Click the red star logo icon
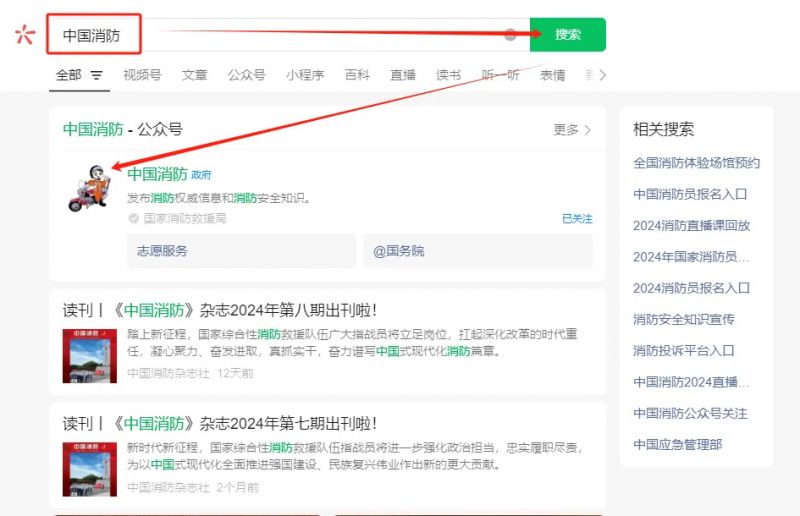 [25, 35]
